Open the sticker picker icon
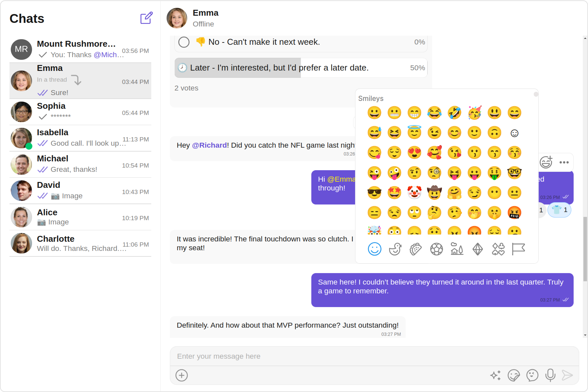Image resolution: width=588 pixels, height=392 pixels. (x=514, y=375)
